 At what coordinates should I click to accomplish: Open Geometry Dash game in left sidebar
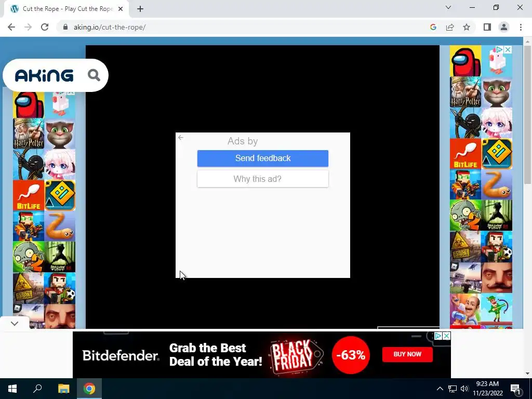click(x=60, y=195)
